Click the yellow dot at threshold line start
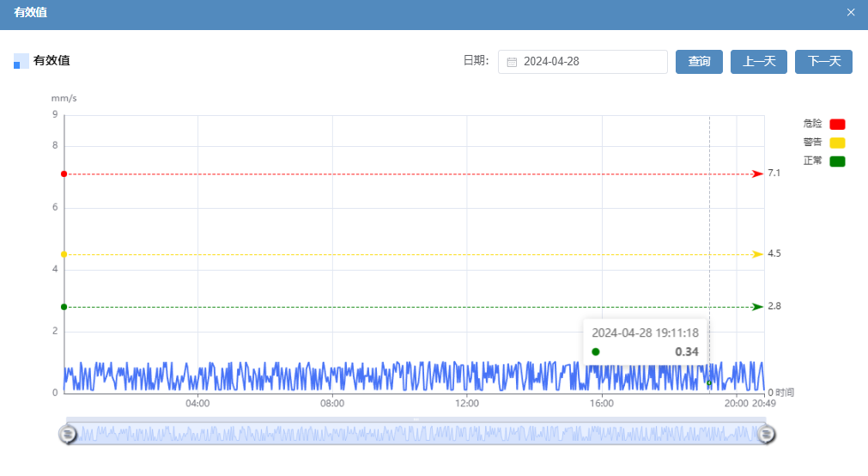 (x=64, y=254)
